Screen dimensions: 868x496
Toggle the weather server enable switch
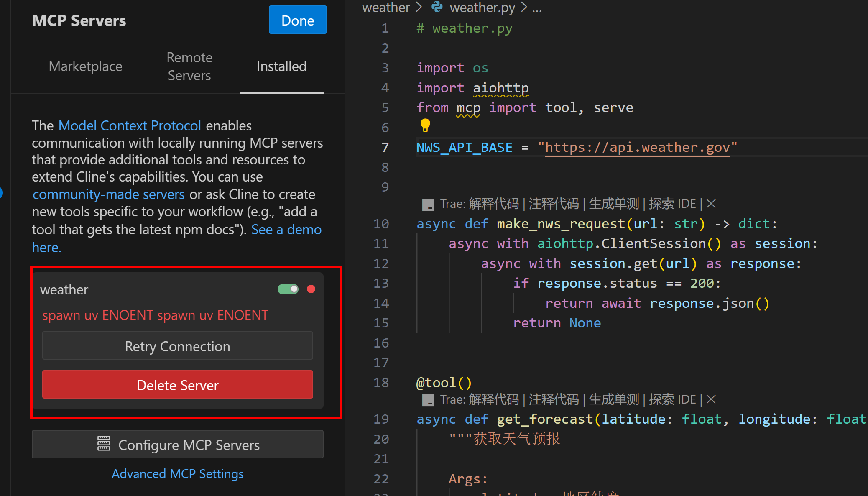288,289
